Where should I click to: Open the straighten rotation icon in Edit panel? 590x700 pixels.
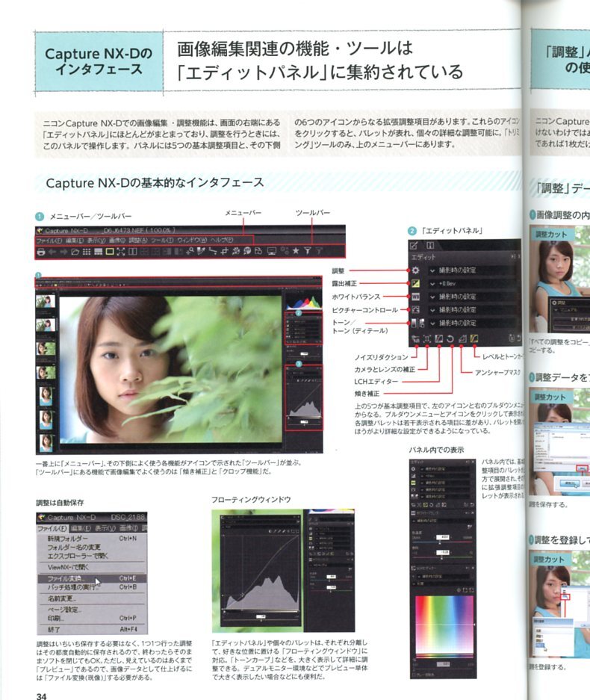tap(450, 339)
